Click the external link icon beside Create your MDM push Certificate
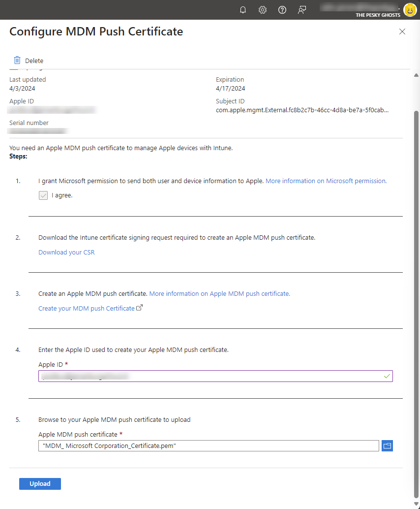The image size is (420, 509). [140, 307]
